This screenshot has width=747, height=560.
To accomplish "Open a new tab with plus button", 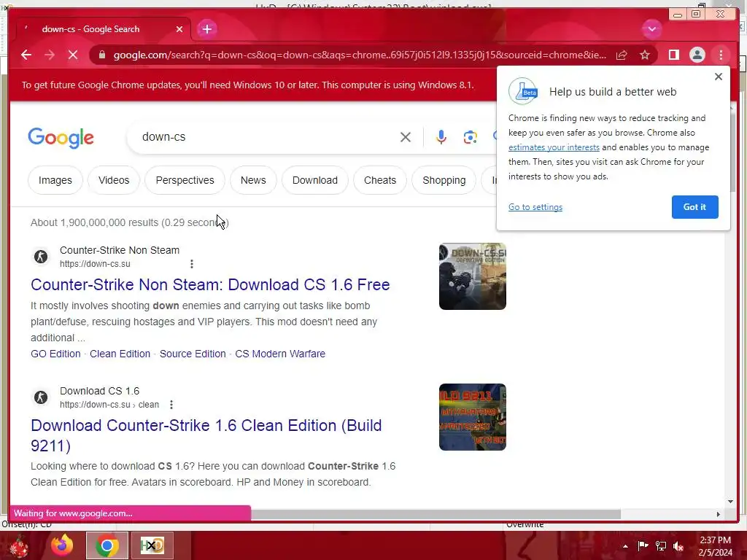I will click(206, 29).
